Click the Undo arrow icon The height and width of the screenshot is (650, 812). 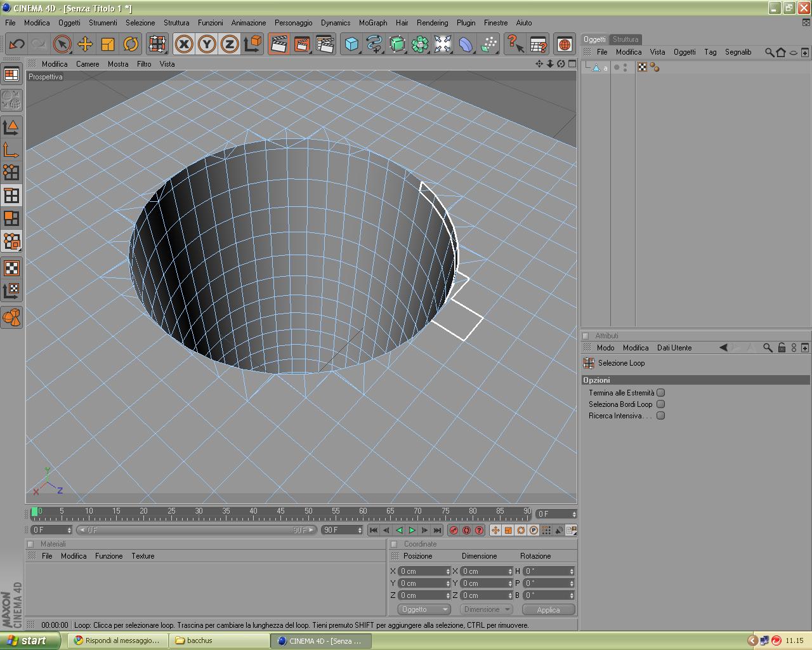16,44
